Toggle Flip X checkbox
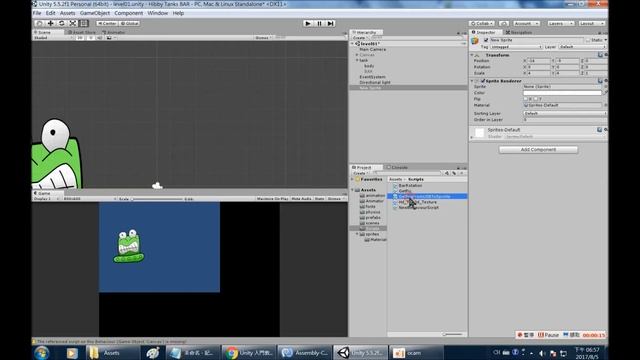This screenshot has width=640, height=360. coord(526,99)
